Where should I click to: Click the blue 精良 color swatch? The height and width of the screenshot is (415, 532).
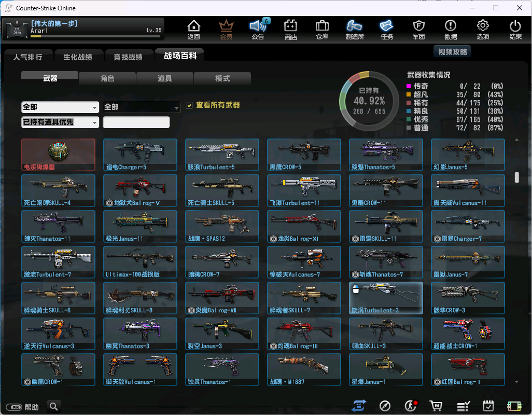(x=409, y=111)
